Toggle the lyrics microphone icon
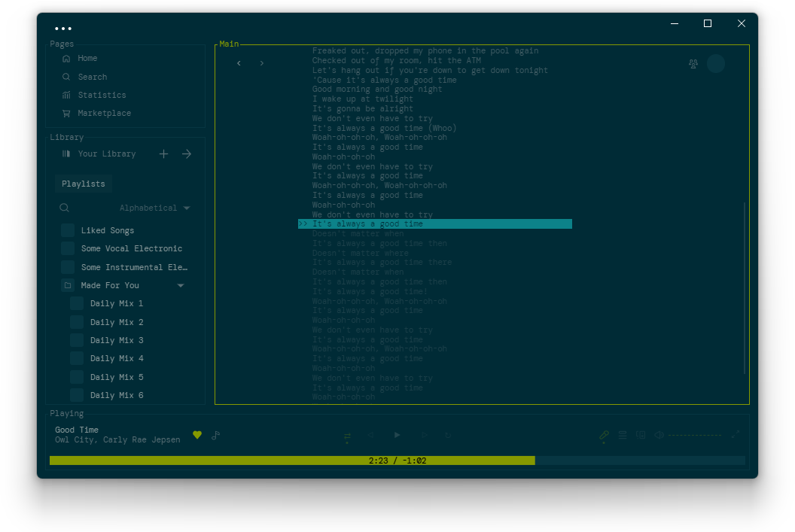795x532 pixels. (604, 435)
